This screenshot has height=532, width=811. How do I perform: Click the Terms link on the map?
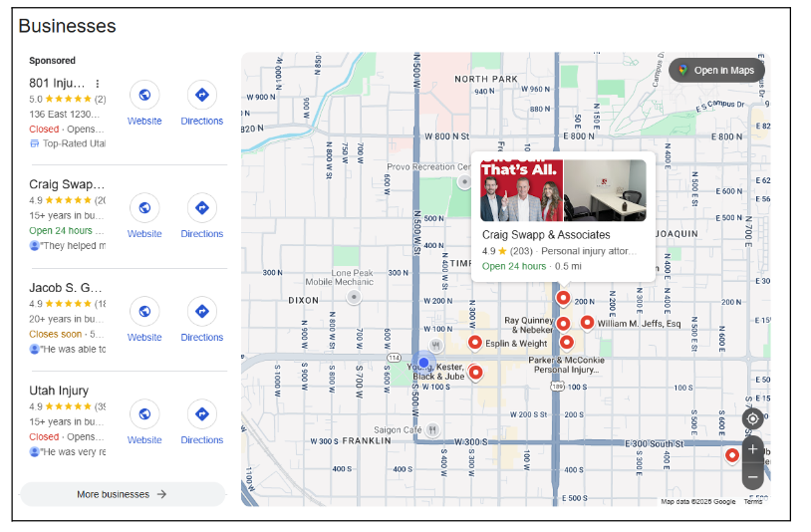(x=752, y=501)
